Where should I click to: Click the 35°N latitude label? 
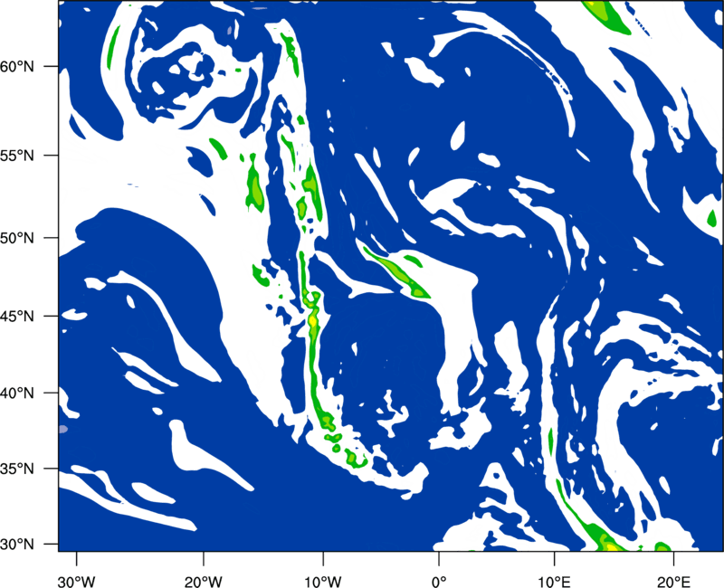point(17,469)
